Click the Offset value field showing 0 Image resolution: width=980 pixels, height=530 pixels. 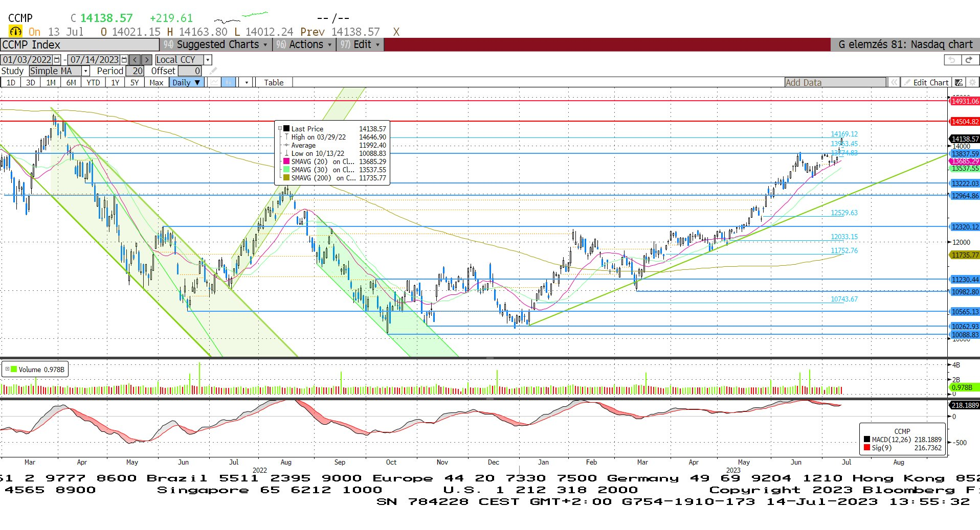pyautogui.click(x=190, y=71)
